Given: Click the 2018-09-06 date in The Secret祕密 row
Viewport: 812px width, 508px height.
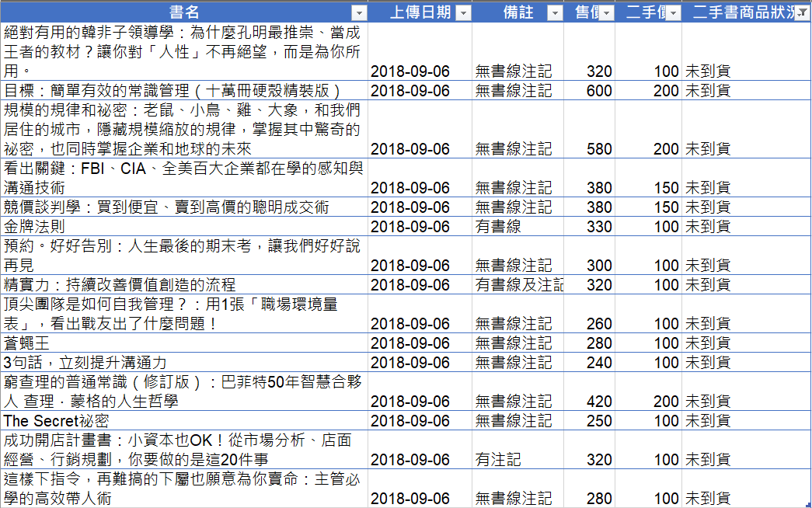Looking at the screenshot, I should (x=410, y=421).
